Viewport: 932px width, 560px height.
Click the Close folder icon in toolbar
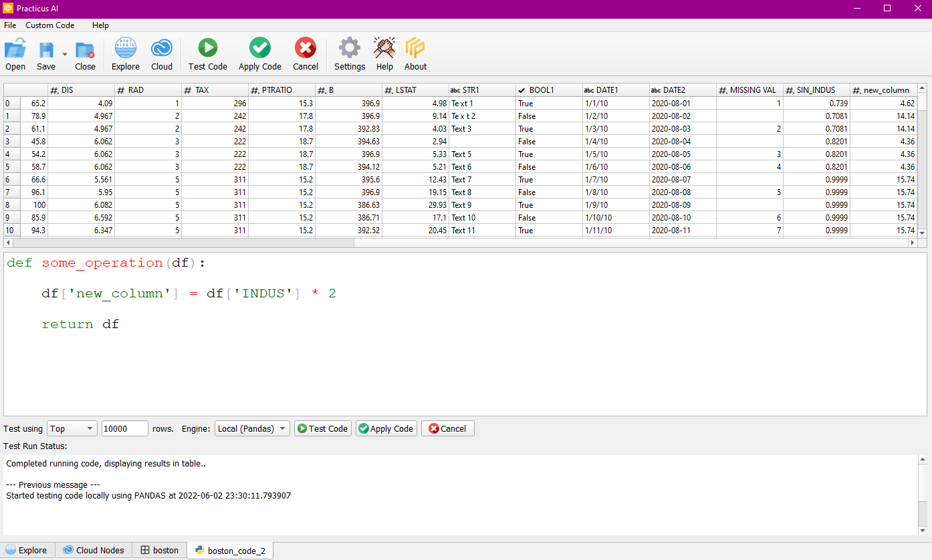pos(85,50)
